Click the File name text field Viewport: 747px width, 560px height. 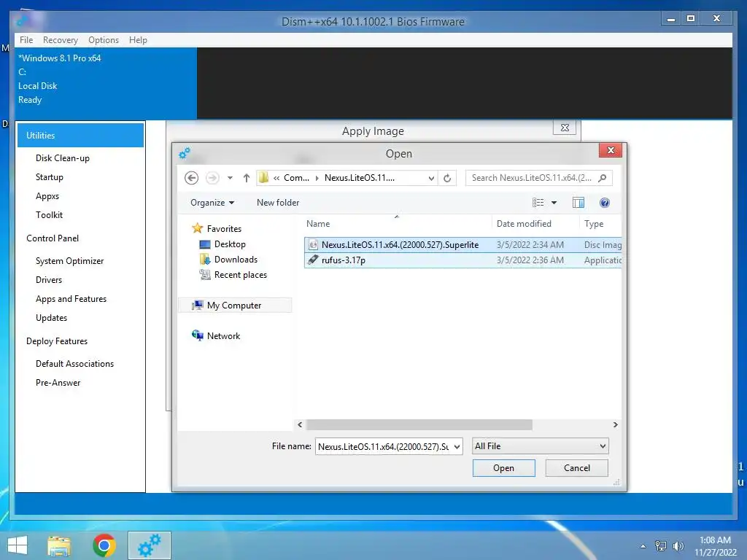coord(384,447)
